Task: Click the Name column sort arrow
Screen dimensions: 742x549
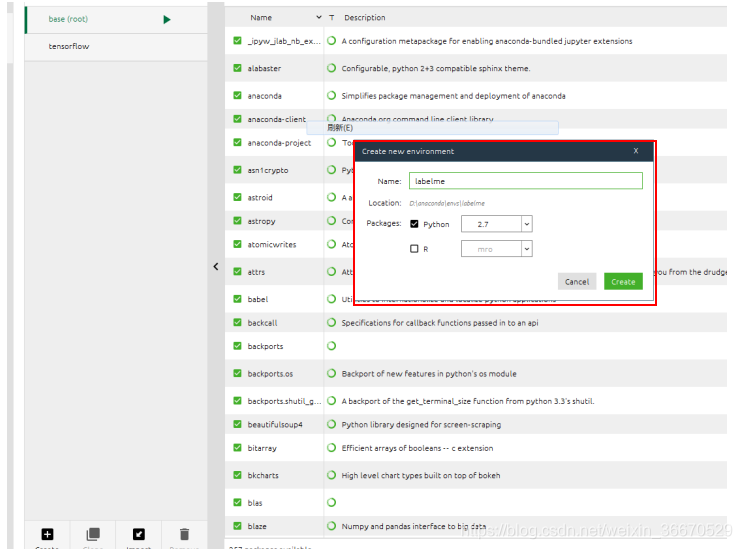Action: (x=318, y=18)
